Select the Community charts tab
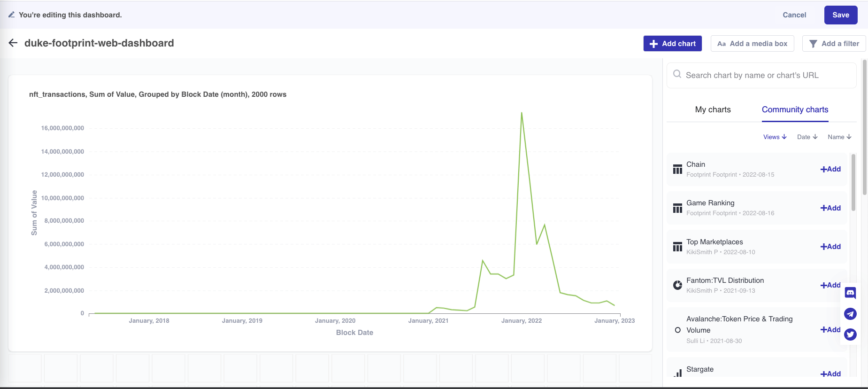 pos(795,109)
